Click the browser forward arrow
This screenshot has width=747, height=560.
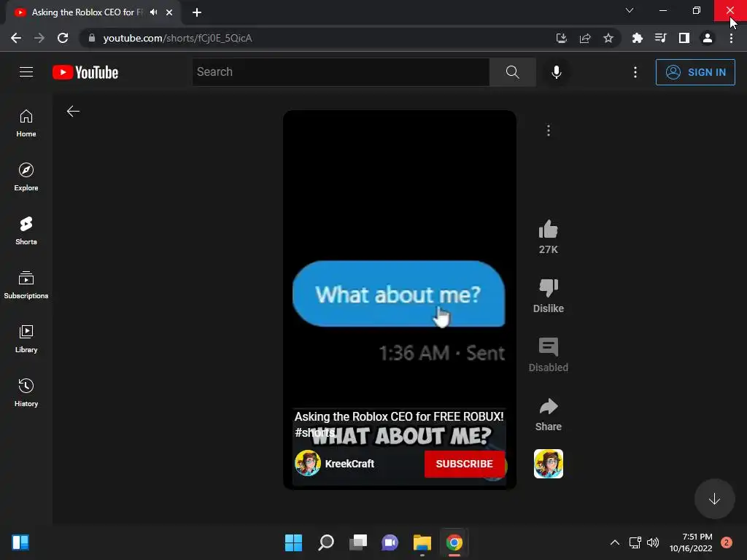pos(39,38)
